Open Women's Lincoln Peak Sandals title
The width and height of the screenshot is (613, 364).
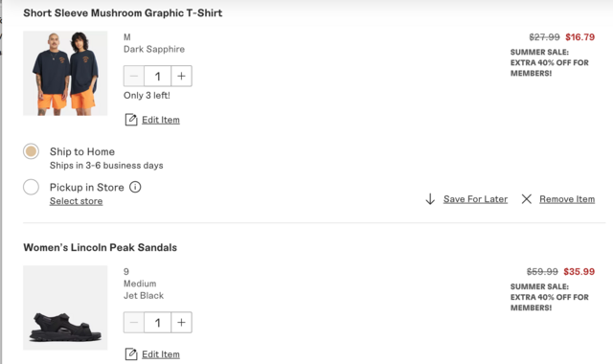100,247
